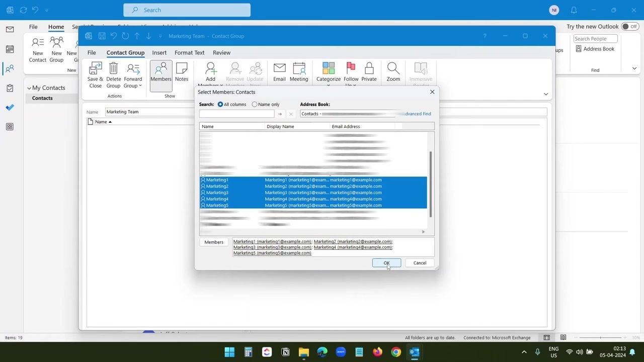
Task: Click Next Item down arrow in title bar
Action: click(x=148, y=36)
